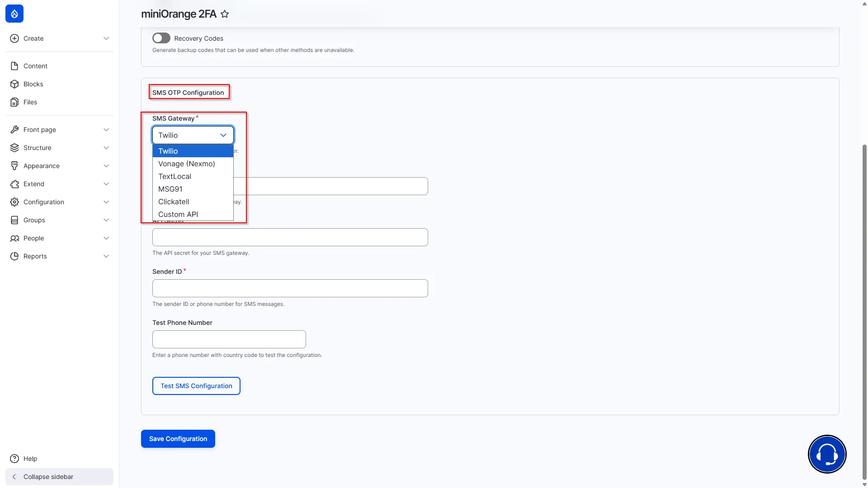Click the Appearance brush icon
The width and height of the screenshot is (868, 488).
[14, 166]
